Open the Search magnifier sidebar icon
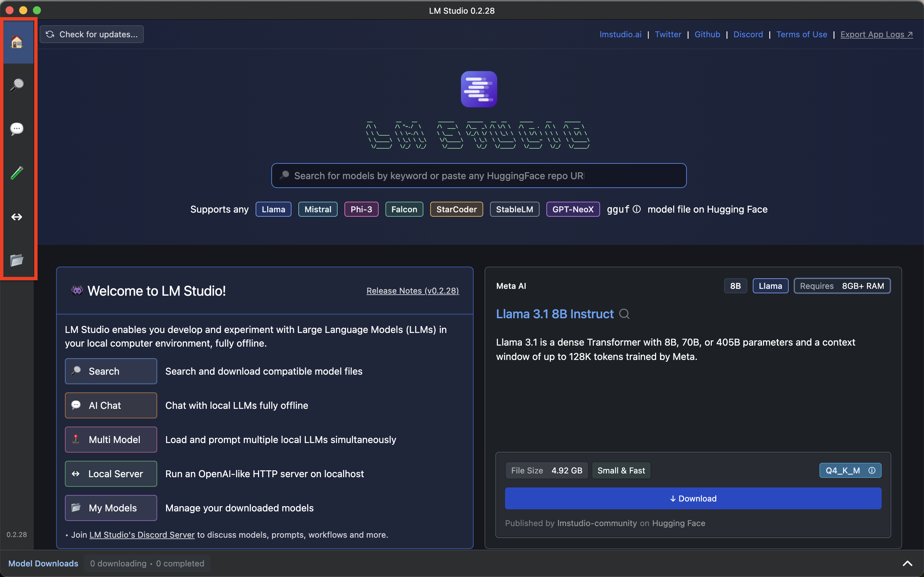This screenshot has height=577, width=924. [x=17, y=85]
